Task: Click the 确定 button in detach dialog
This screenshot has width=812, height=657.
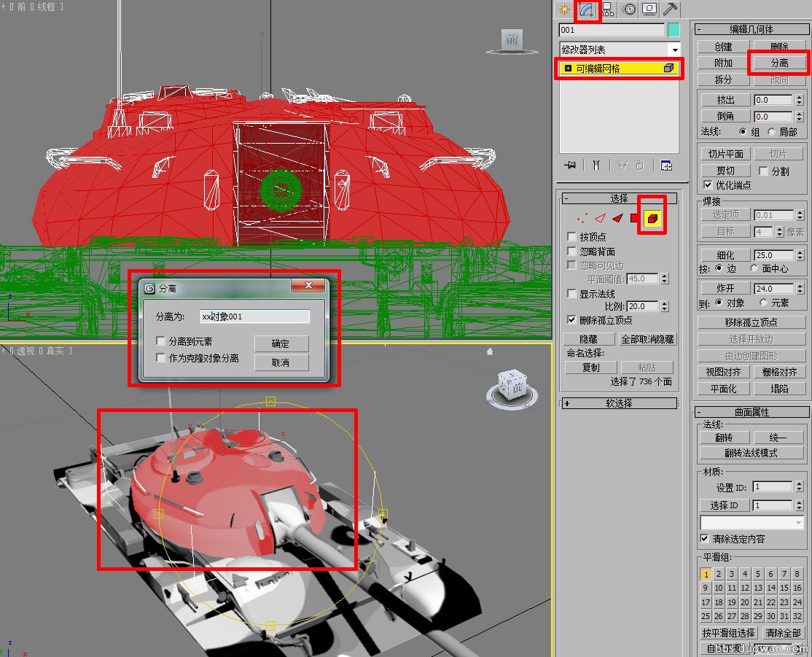Action: [x=281, y=343]
